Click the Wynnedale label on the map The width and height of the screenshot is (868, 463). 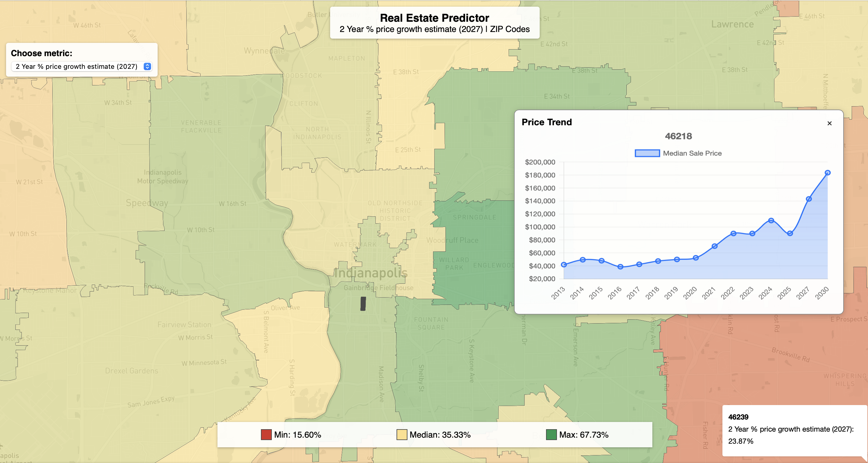click(264, 51)
